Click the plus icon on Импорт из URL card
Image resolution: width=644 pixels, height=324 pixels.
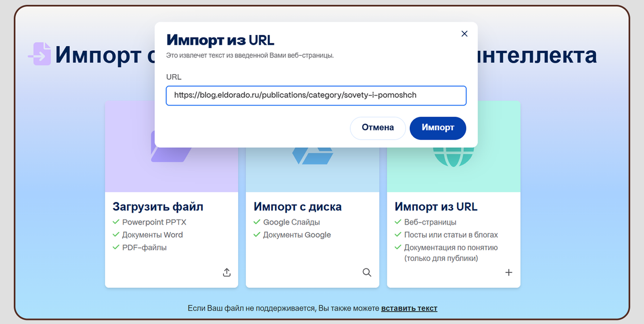(x=509, y=273)
